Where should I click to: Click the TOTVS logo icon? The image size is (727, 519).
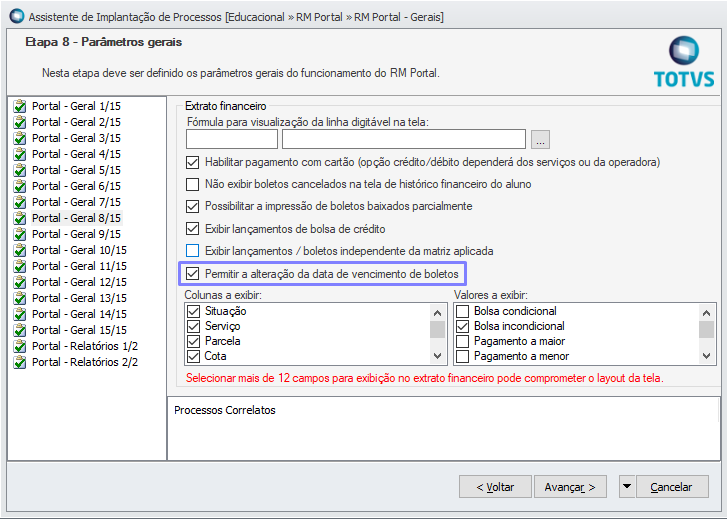684,51
